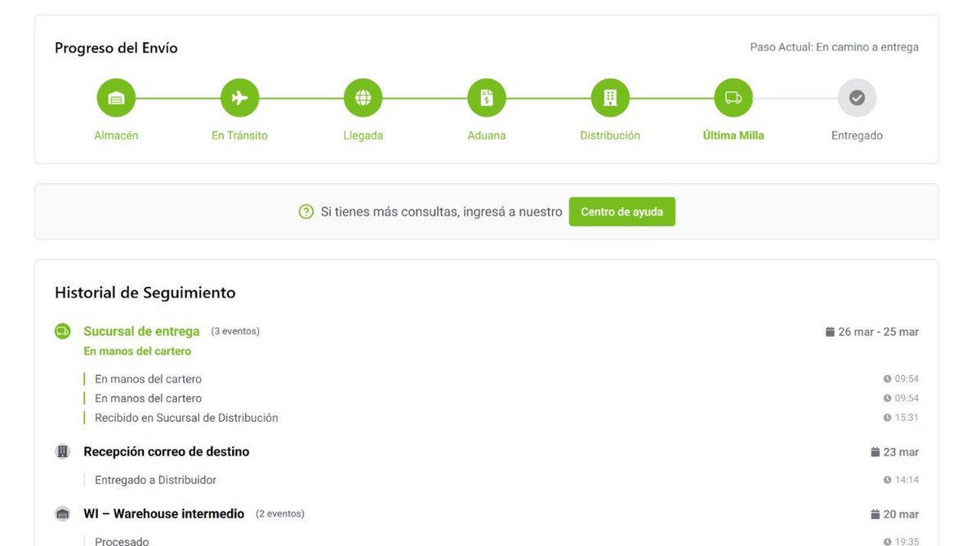Click the 15:31 timestamp
This screenshot has width=980, height=546.
point(906,418)
